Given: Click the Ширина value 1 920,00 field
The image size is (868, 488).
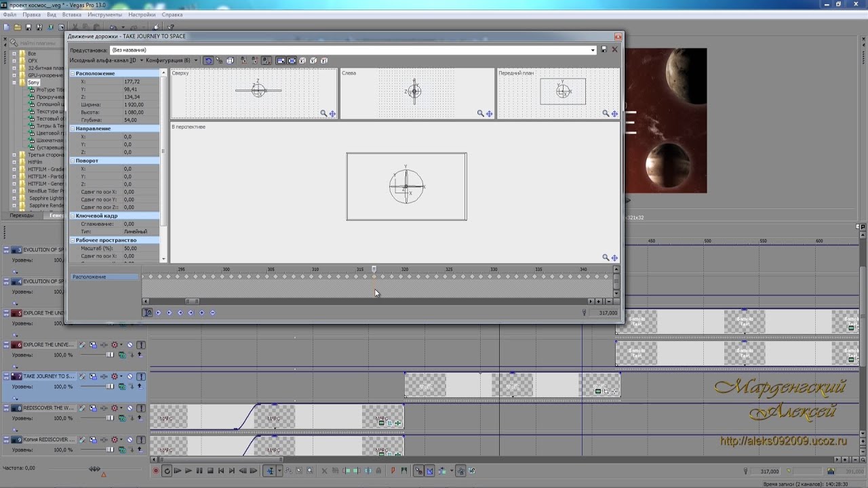Looking at the screenshot, I should pyautogui.click(x=140, y=104).
